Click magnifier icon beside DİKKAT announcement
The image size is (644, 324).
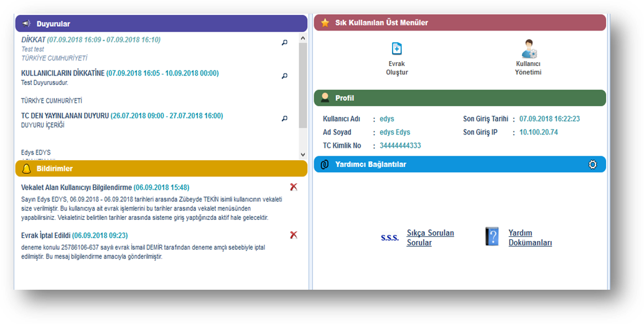pyautogui.click(x=285, y=43)
